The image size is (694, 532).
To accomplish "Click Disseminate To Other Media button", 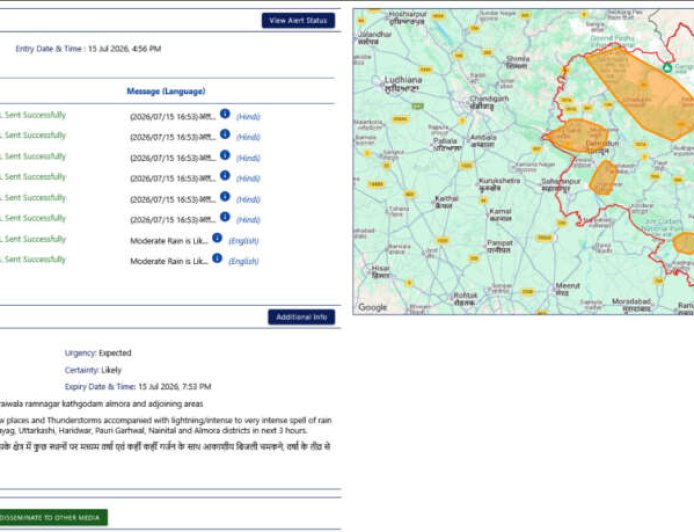I will (53, 517).
